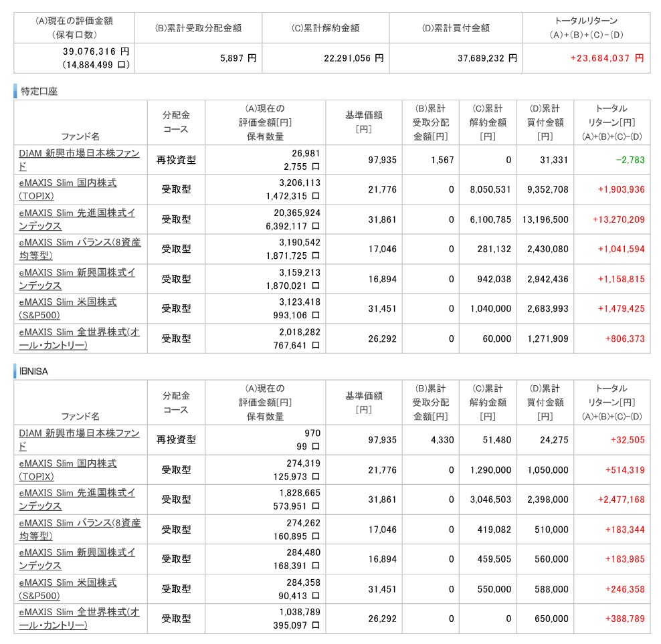Viewport: 661px width, 644px height.
Task: Select redemption amount 51,480
Action: point(497,439)
